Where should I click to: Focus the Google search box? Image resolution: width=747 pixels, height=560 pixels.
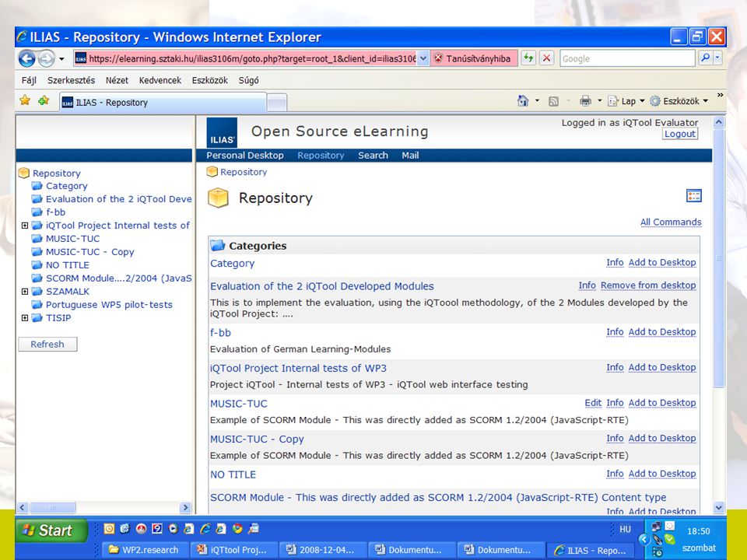(627, 58)
